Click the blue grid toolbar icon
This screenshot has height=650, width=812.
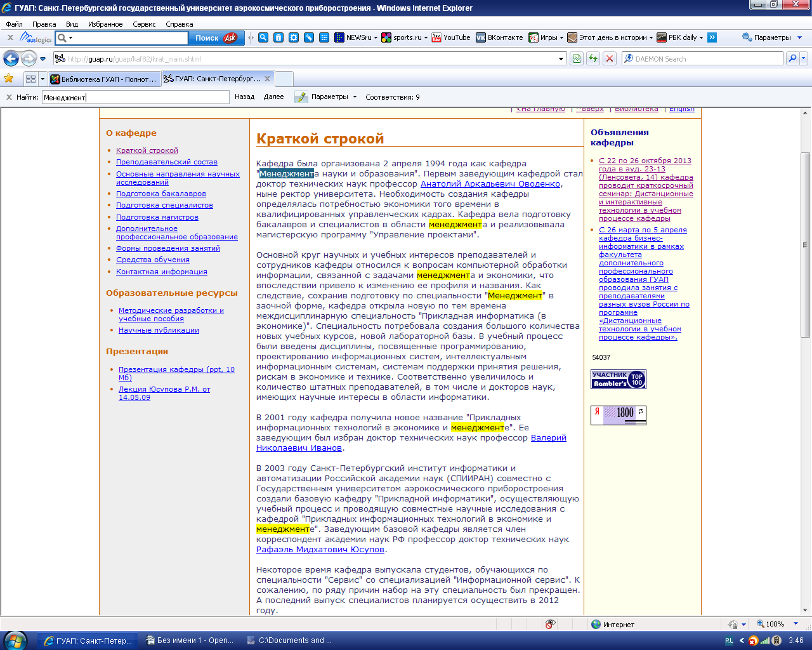[324, 37]
